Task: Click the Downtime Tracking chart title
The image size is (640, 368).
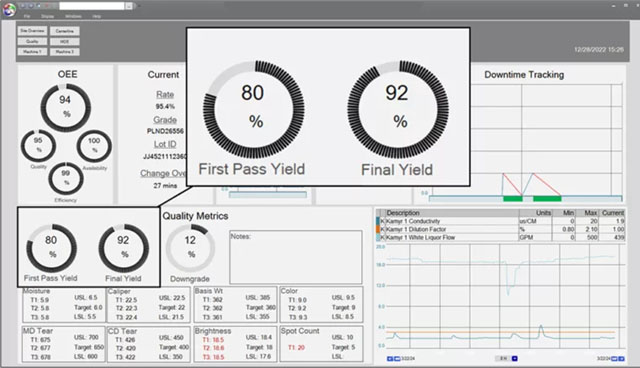Action: coord(524,75)
